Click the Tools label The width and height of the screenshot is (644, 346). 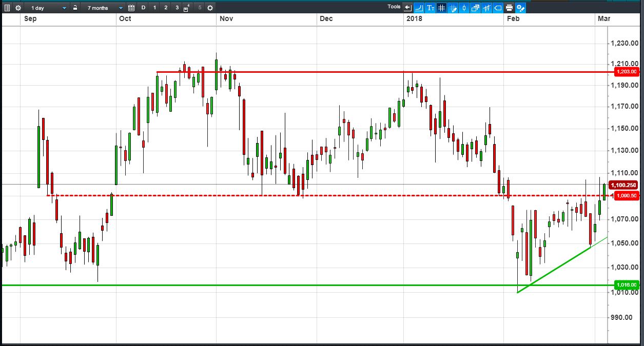tap(394, 7)
